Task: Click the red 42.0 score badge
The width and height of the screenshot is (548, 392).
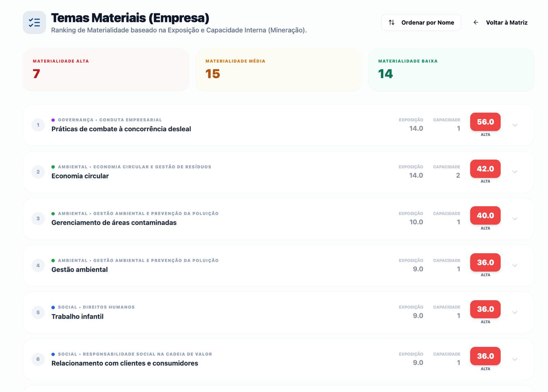Action: click(485, 169)
